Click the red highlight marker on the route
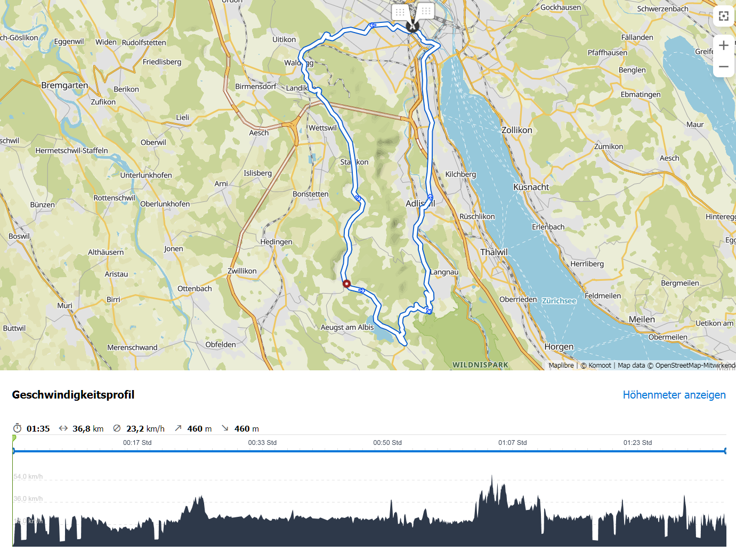The image size is (736, 560). tap(346, 284)
